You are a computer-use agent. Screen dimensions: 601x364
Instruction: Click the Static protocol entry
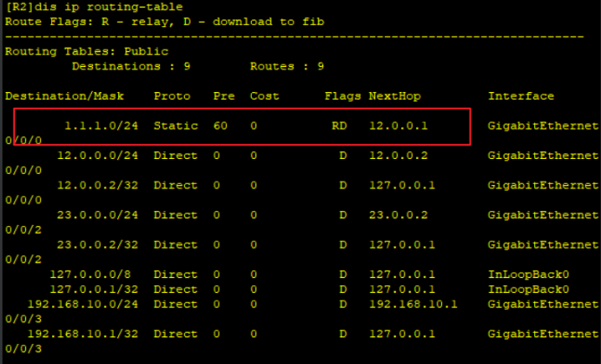tap(175, 126)
